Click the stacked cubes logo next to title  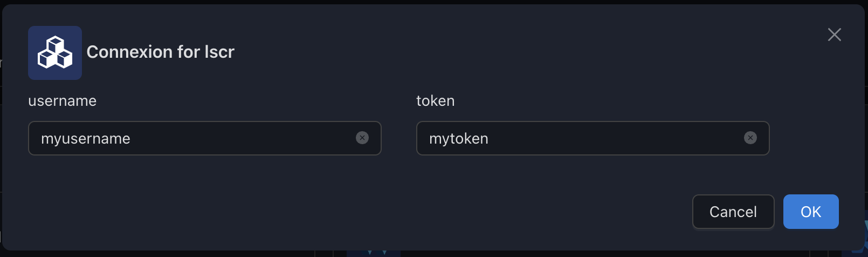point(55,53)
